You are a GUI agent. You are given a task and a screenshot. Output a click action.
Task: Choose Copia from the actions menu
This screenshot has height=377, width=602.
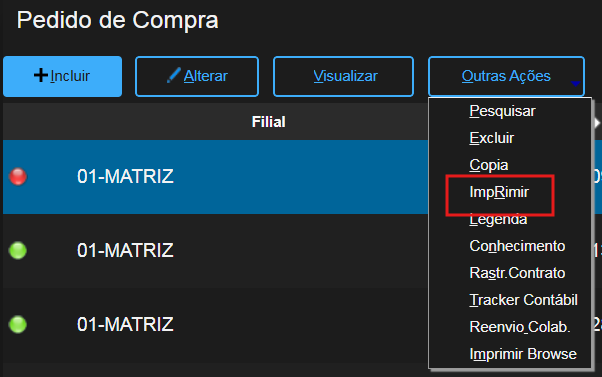point(489,165)
